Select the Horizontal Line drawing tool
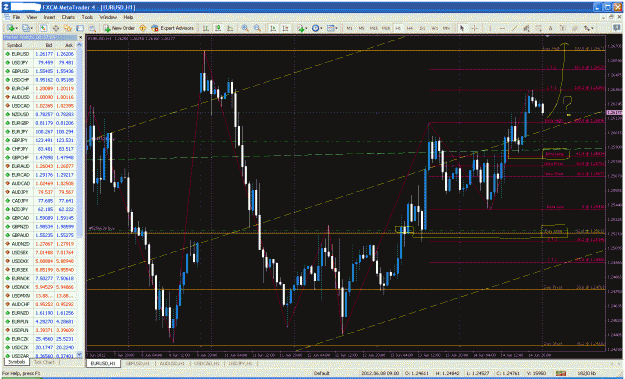625x379 pixels. pos(502,28)
